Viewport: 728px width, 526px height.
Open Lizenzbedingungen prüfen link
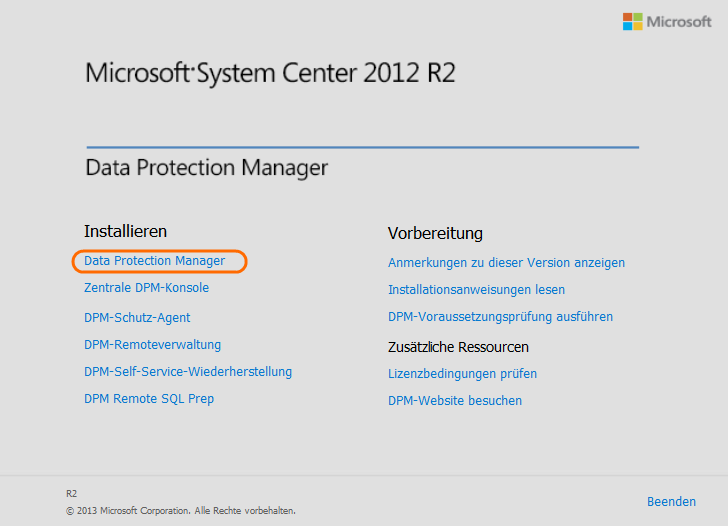tap(462, 374)
